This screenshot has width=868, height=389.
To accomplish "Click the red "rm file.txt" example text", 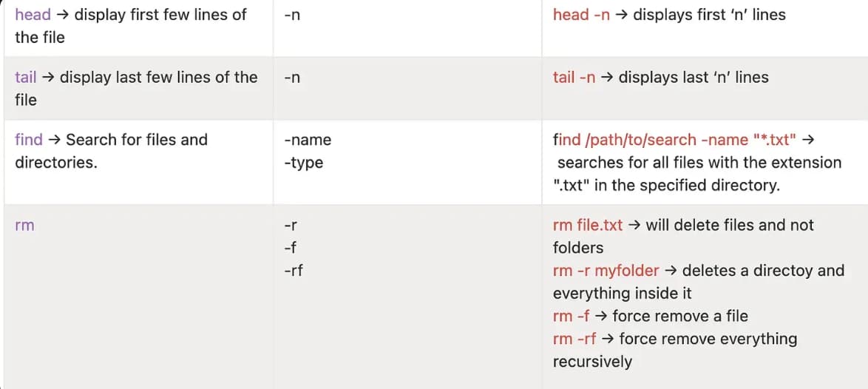I will (x=588, y=226).
